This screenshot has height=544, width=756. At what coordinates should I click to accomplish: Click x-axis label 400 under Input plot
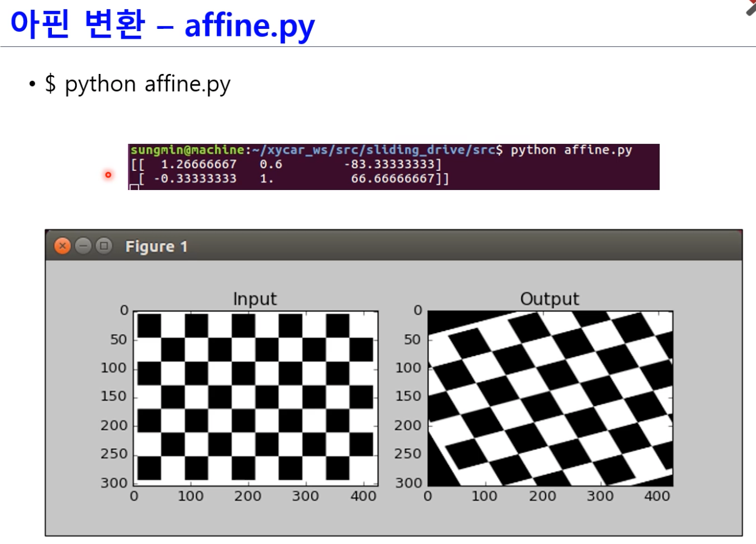tap(364, 496)
